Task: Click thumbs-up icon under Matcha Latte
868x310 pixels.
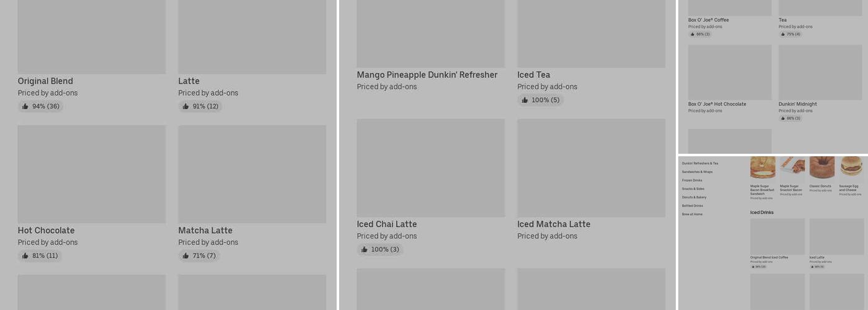Action: [186, 256]
